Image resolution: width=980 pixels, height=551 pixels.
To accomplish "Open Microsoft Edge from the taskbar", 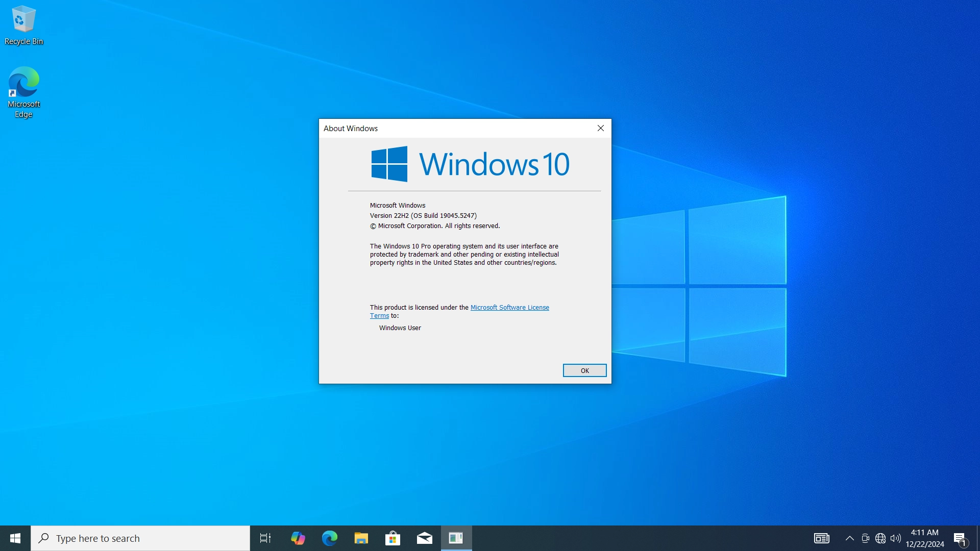I will pos(330,538).
